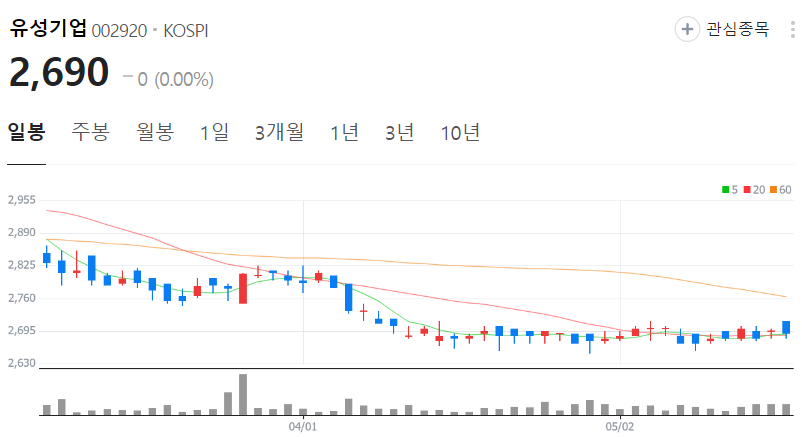
Task: Click the orange 60-day average legend swatch
Action: coord(773,190)
